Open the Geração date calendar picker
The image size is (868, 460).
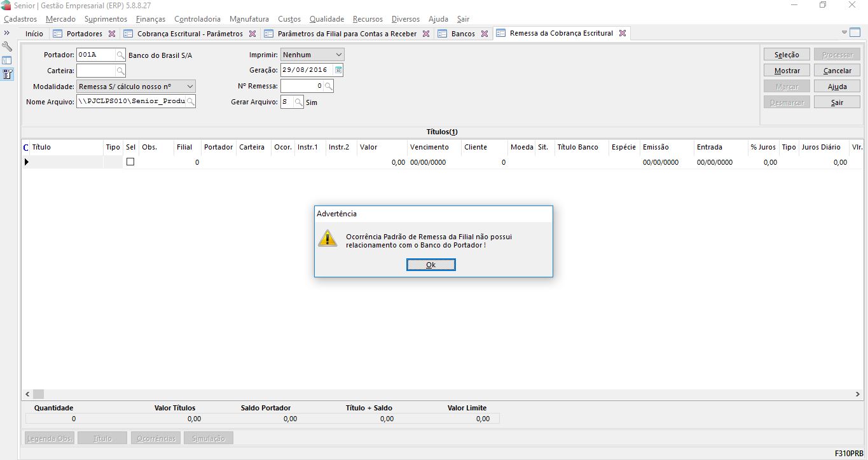[x=338, y=70]
